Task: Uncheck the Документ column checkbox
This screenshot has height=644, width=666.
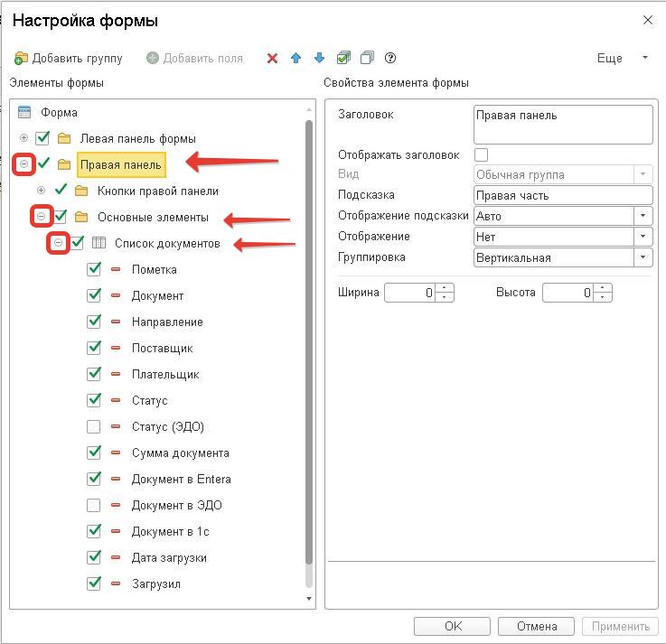Action: [94, 295]
